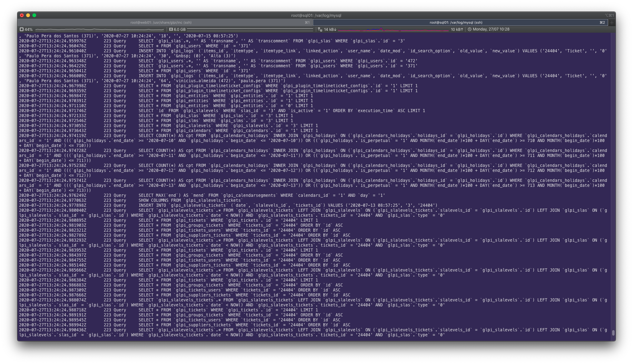Click the timestamp '2020-07-27T13:24:24.967998Z'
The image size is (633, 364).
click(x=53, y=86)
